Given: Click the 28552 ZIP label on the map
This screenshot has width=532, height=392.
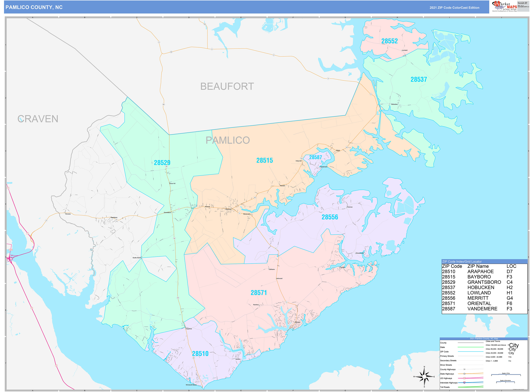Looking at the screenshot, I should (389, 41).
